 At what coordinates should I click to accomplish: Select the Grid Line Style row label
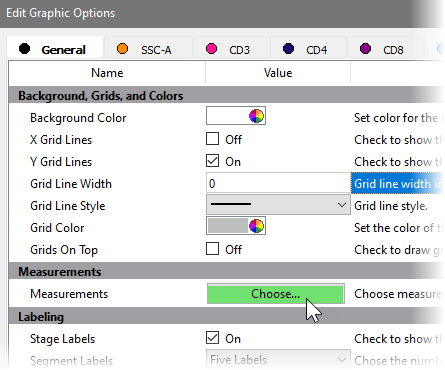(x=68, y=206)
